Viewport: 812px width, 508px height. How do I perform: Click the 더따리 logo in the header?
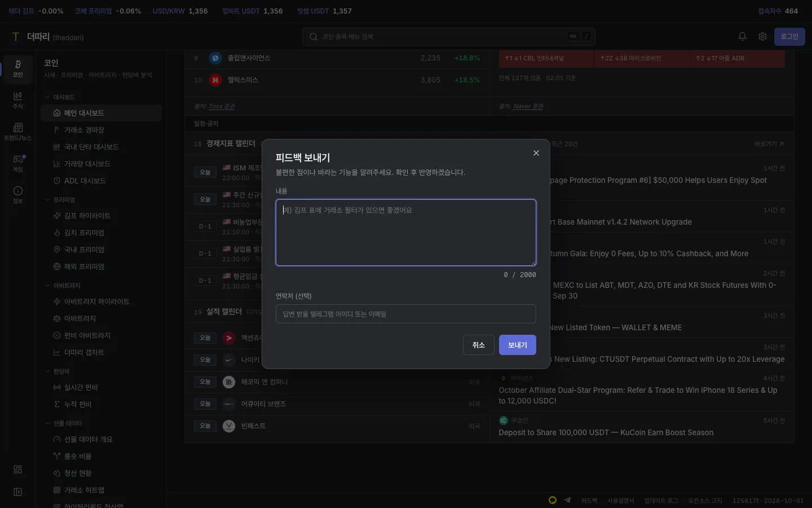47,37
